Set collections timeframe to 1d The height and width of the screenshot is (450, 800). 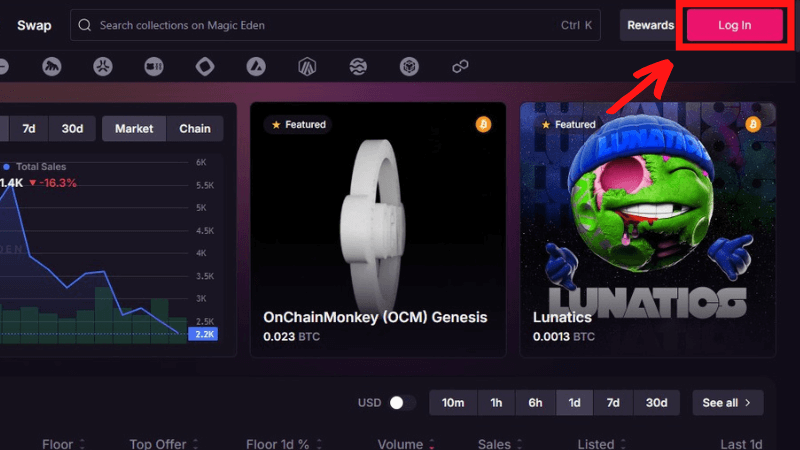[x=574, y=403]
